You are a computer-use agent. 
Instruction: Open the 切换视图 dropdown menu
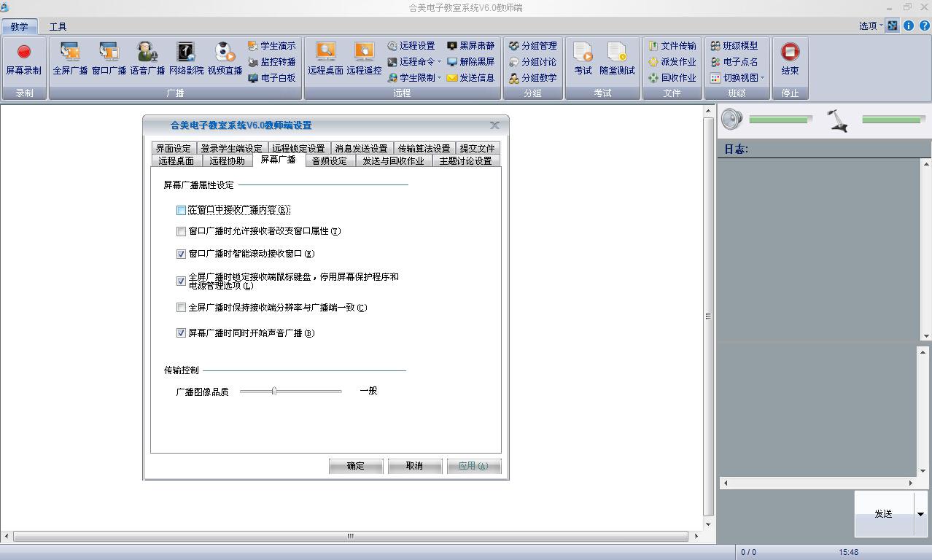coord(738,78)
